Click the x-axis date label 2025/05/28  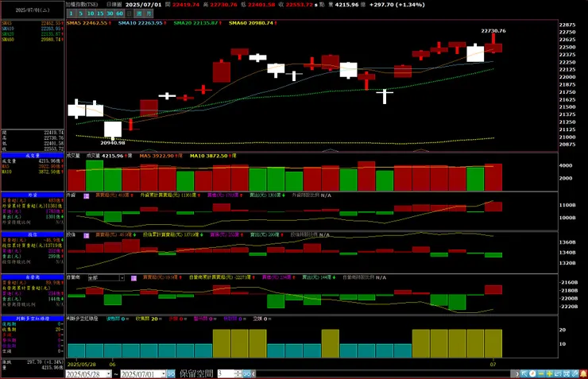(81, 364)
